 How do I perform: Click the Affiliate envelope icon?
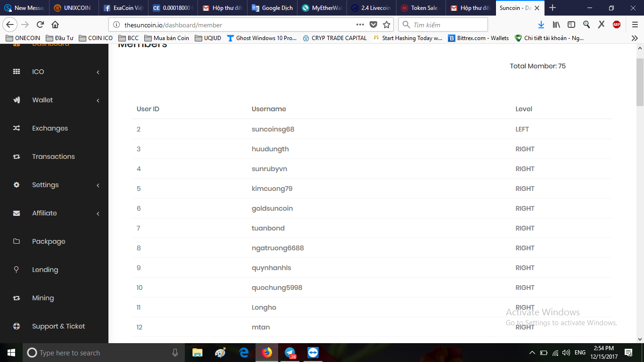[x=17, y=213]
